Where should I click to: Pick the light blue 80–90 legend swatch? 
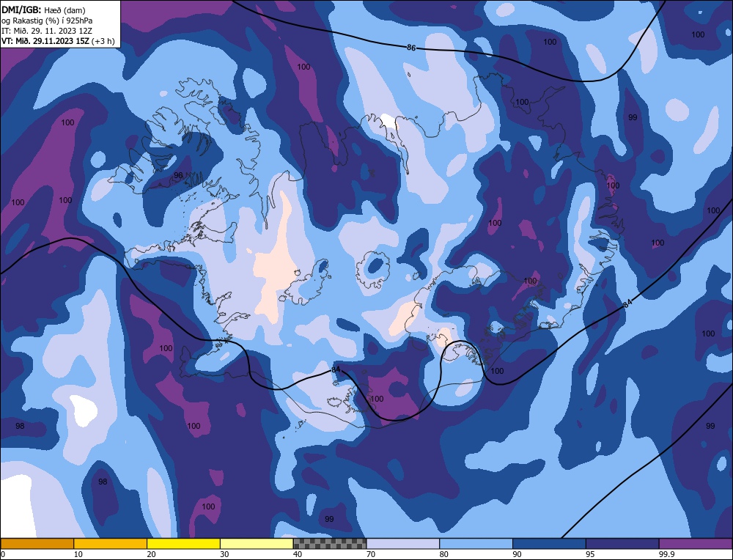tap(476, 544)
